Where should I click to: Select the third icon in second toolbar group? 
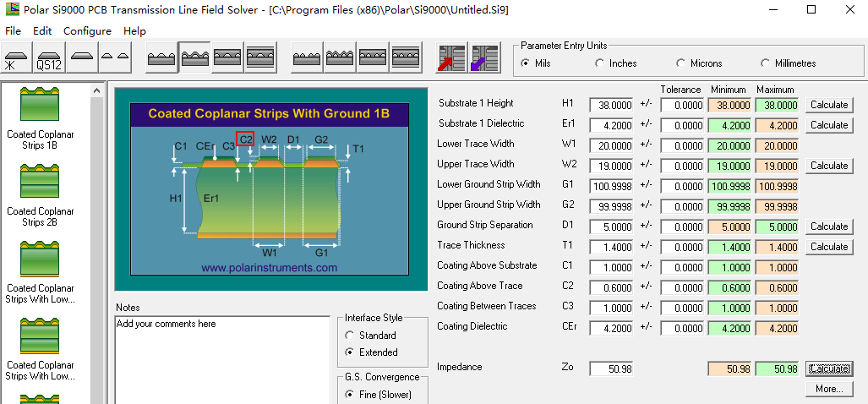coord(228,57)
